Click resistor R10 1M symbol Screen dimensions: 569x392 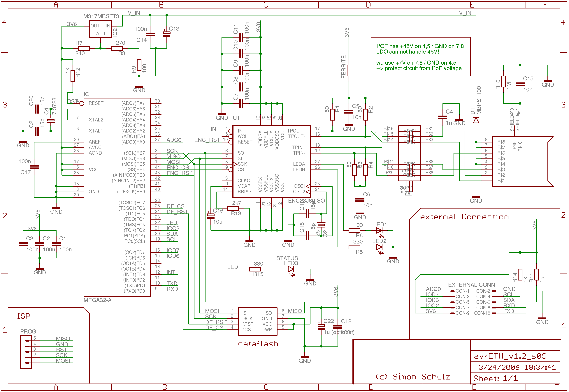[504, 82]
